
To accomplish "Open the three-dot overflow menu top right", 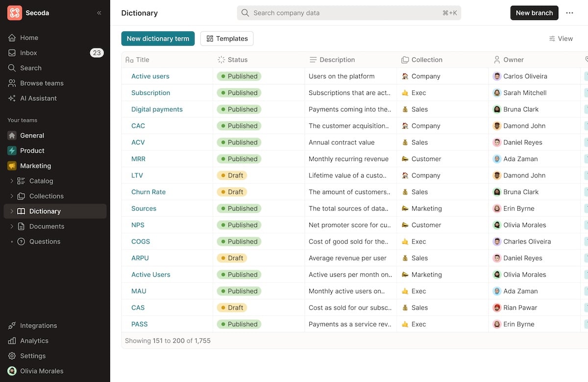I will coord(569,13).
